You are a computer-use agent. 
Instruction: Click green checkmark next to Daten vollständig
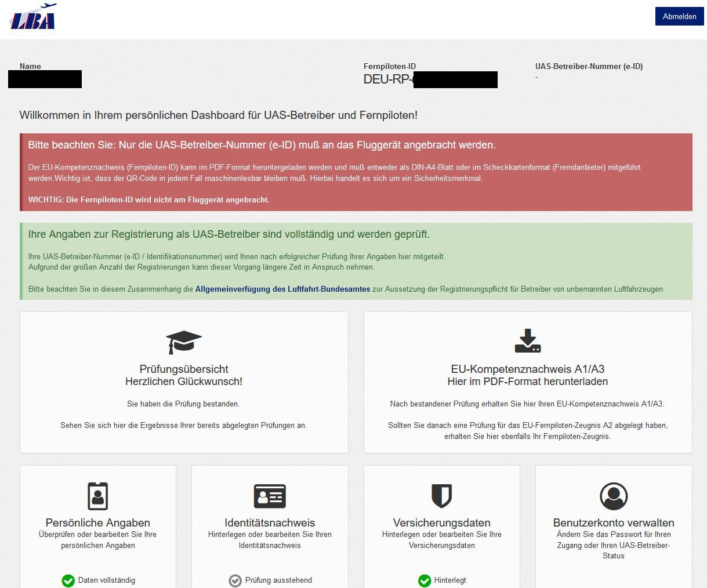(68, 580)
